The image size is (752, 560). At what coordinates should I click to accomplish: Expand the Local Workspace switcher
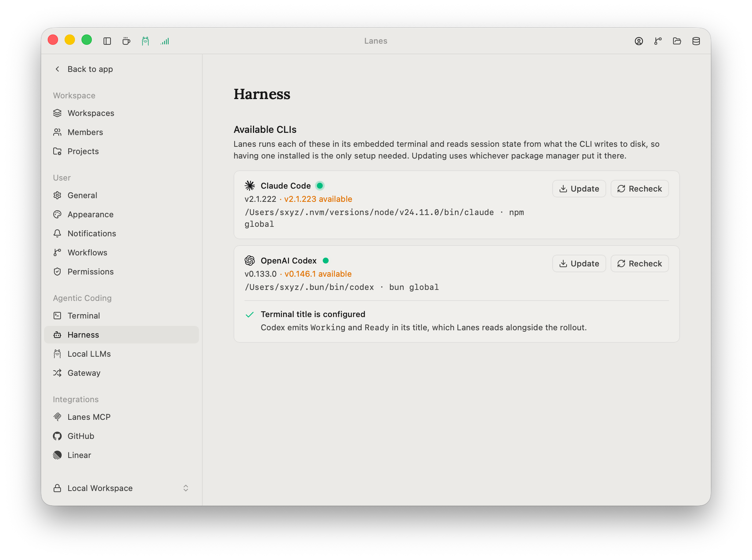click(x=122, y=488)
